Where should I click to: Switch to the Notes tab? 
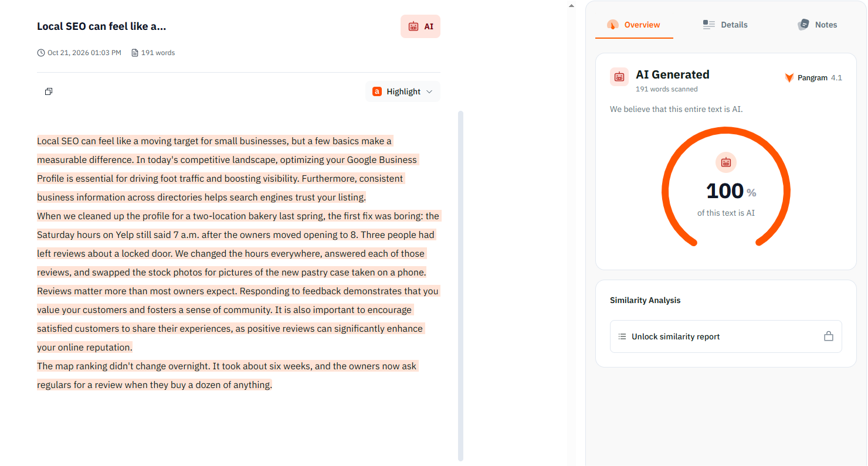coord(817,25)
